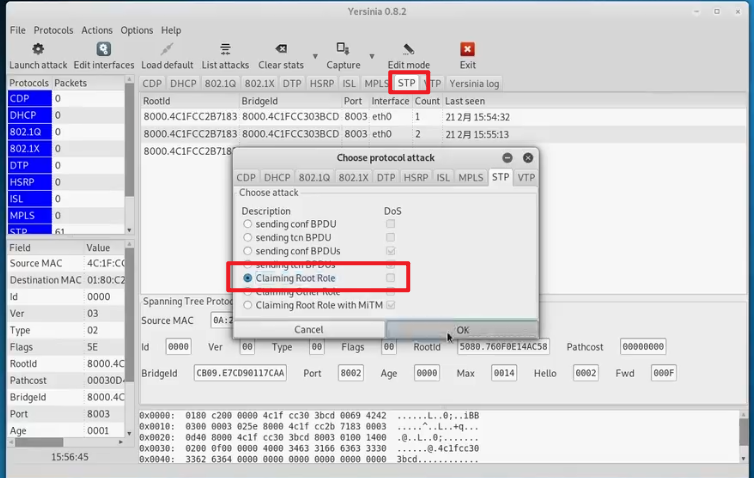Toggle DoS checkbox for sending conf BPDU
The width and height of the screenshot is (754, 478).
[x=390, y=224]
